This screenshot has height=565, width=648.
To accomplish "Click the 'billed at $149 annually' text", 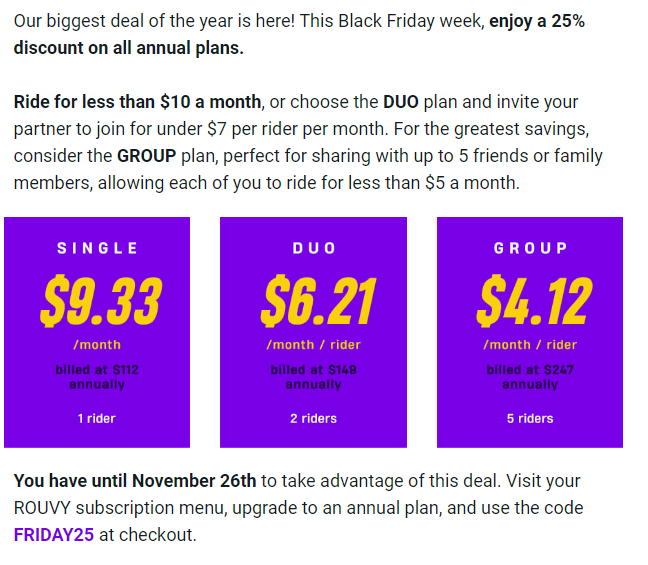I will click(314, 377).
